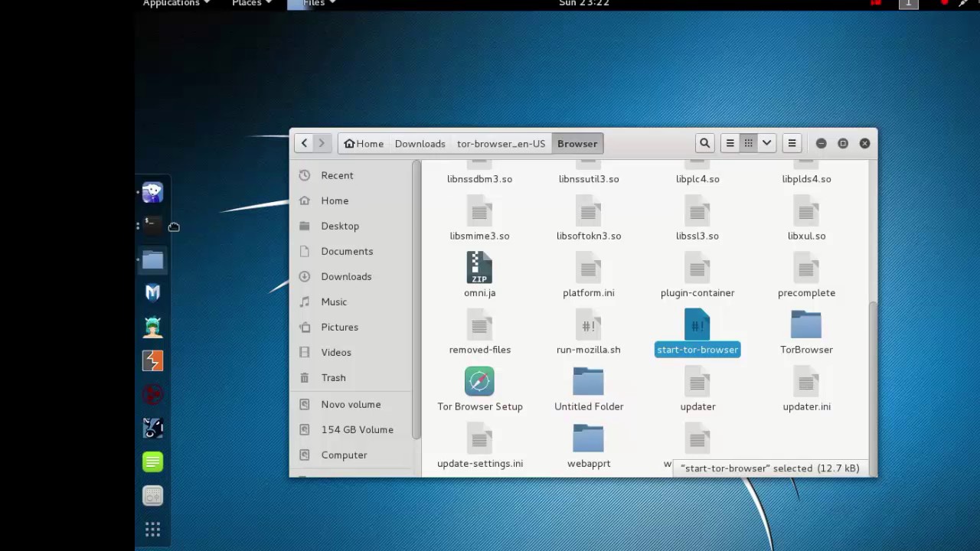Go back in the file manager
The height and width of the screenshot is (551, 980).
point(304,143)
